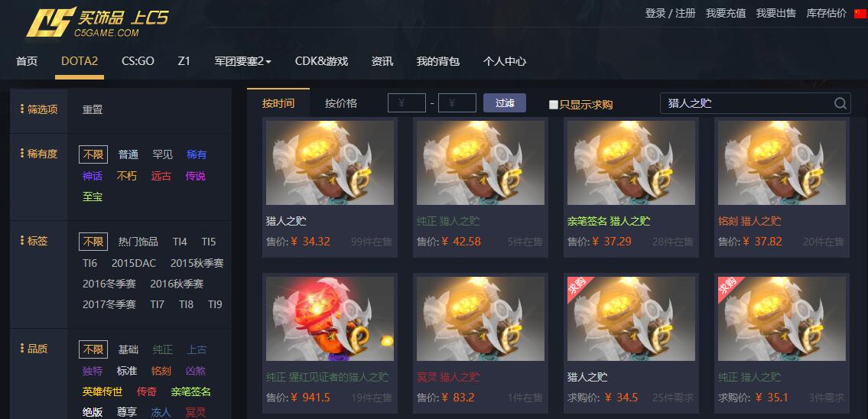868x419 pixels.
Task: Open the 我要充值 link
Action: click(x=726, y=13)
